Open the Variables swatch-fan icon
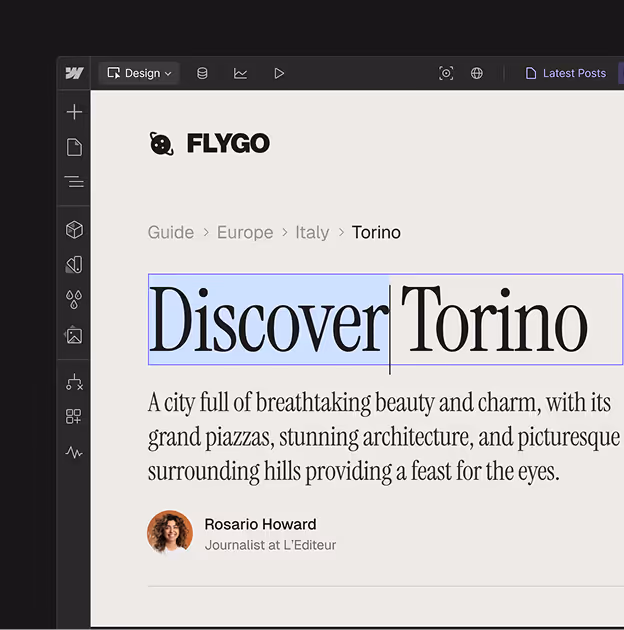Screen dimensions: 624x630 click(x=74, y=265)
